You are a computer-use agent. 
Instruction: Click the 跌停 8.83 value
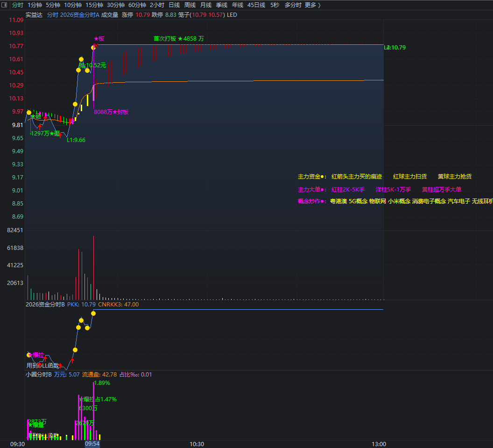click(164, 15)
